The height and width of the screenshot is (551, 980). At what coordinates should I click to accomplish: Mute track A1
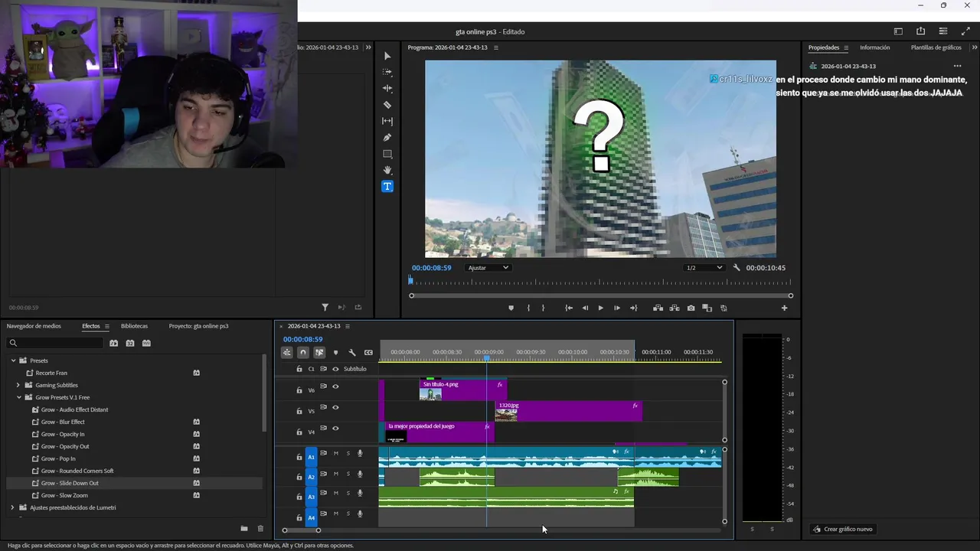pyautogui.click(x=335, y=453)
